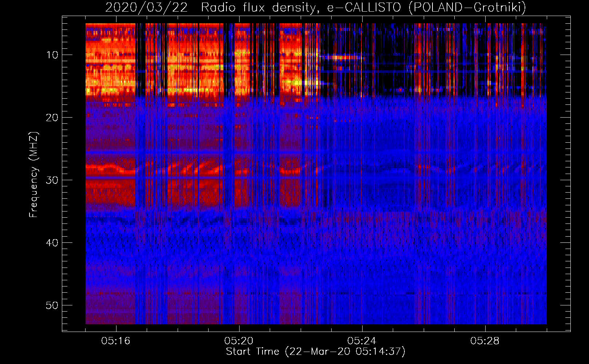Click the '50' frequency tick label
The image size is (589, 364).
[x=52, y=305]
